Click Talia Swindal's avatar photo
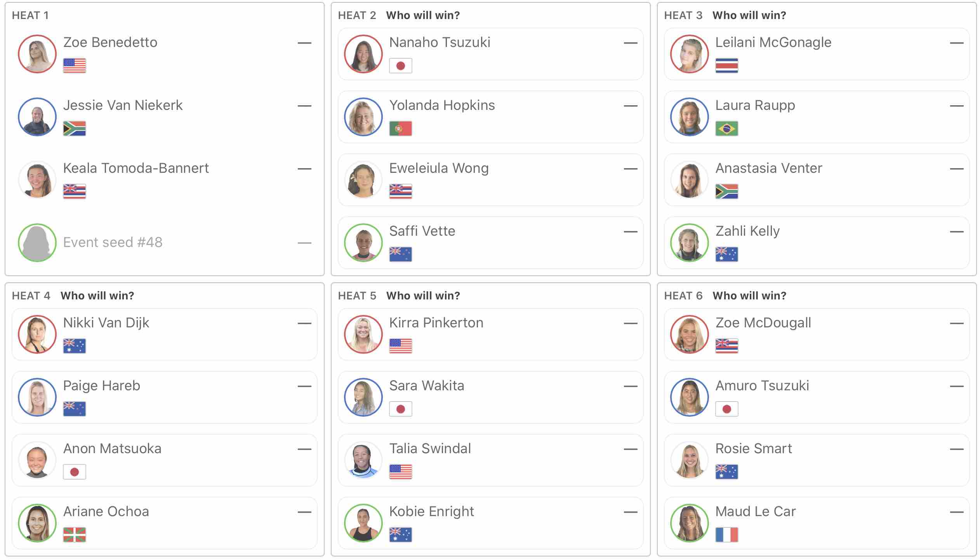The width and height of the screenshot is (980, 560). pos(363,460)
